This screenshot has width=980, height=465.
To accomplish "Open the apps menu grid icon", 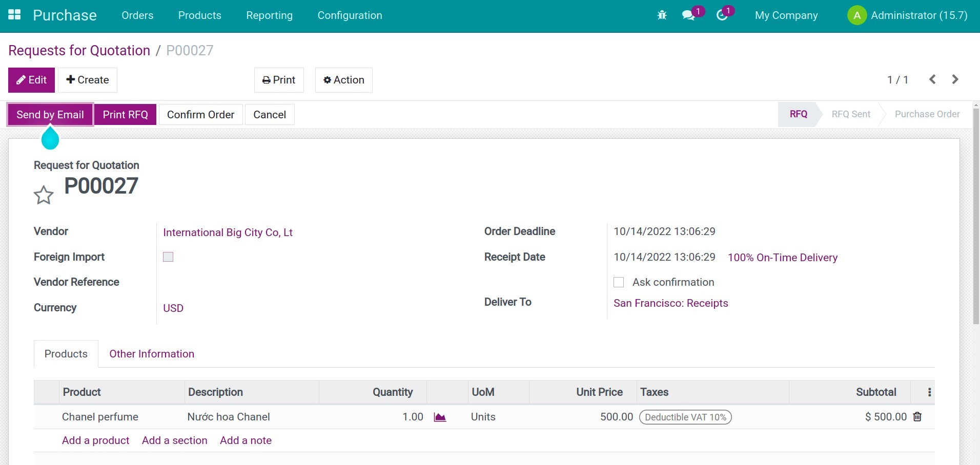I will 14,15.
